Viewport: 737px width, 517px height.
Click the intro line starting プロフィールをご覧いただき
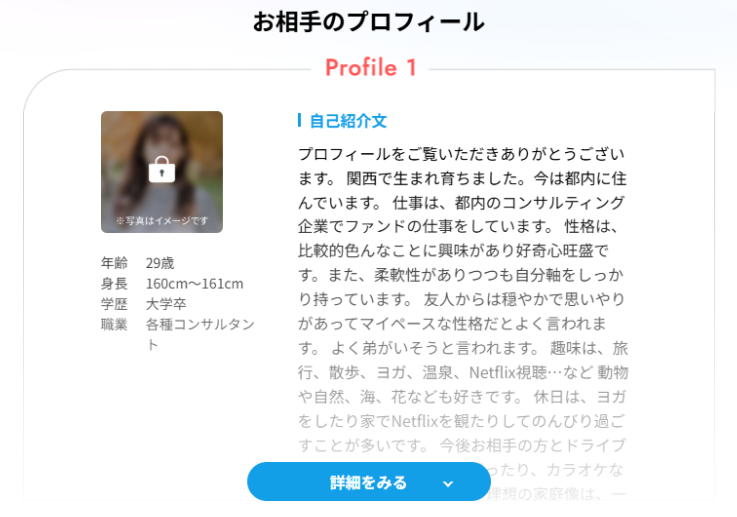(x=462, y=154)
